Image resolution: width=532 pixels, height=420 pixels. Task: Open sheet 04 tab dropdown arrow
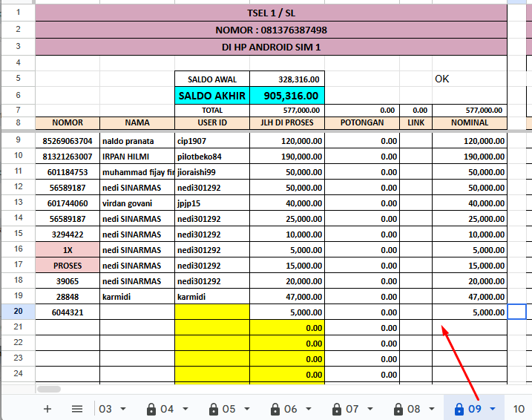coord(185,409)
